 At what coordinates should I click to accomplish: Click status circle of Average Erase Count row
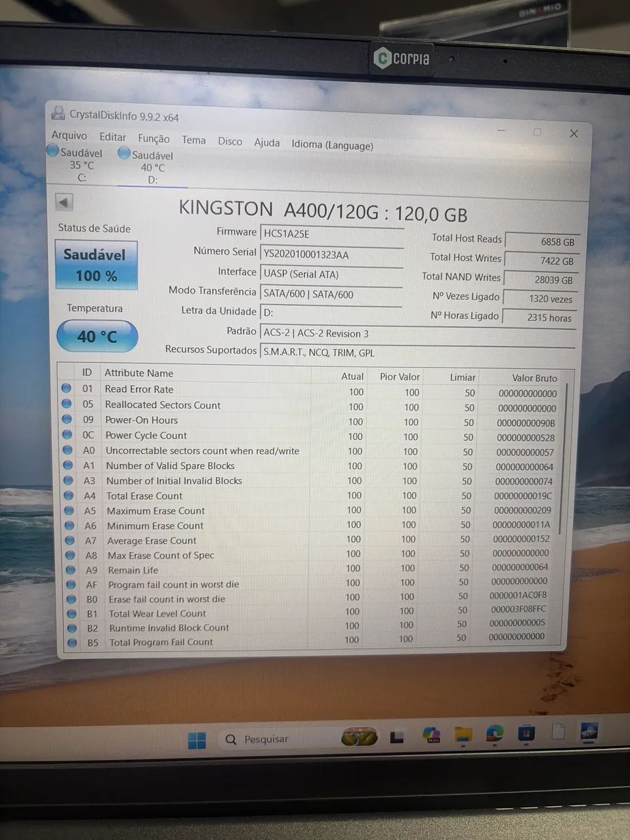click(70, 540)
